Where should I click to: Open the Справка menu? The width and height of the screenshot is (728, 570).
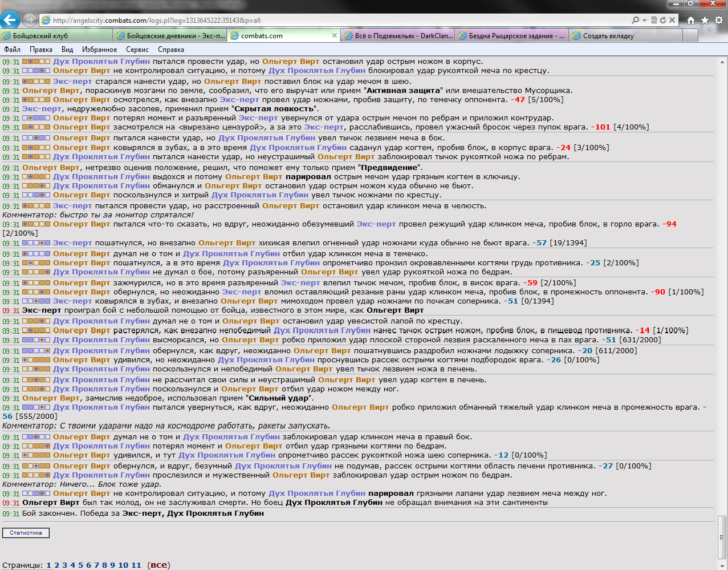(171, 50)
